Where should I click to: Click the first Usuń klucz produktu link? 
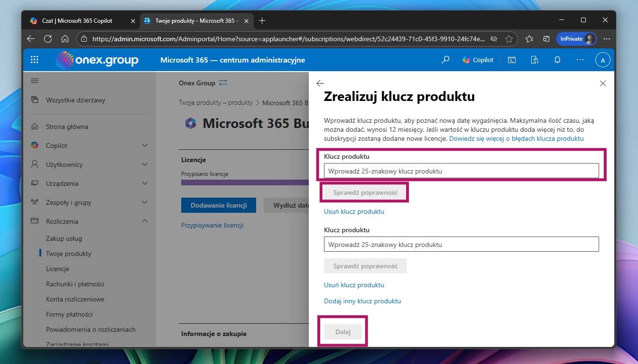354,211
